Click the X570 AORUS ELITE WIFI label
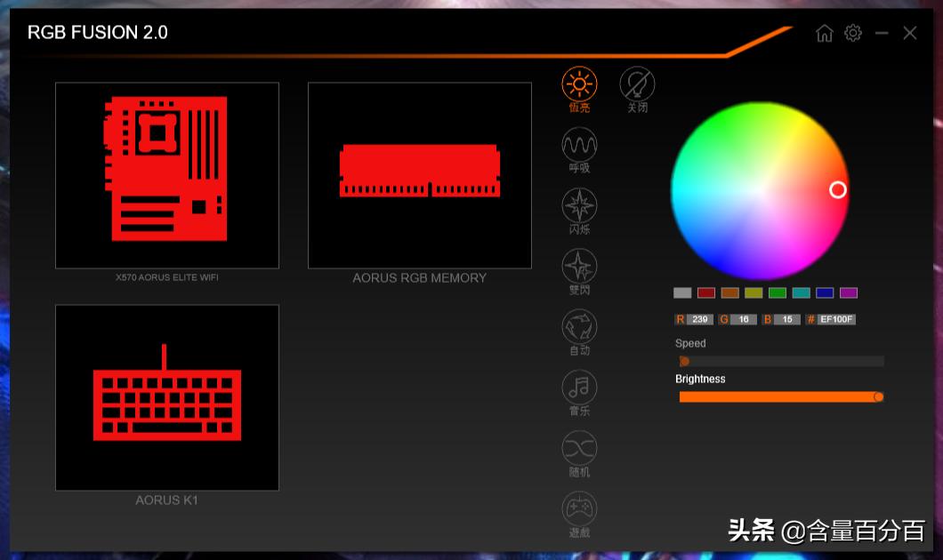 coord(167,277)
